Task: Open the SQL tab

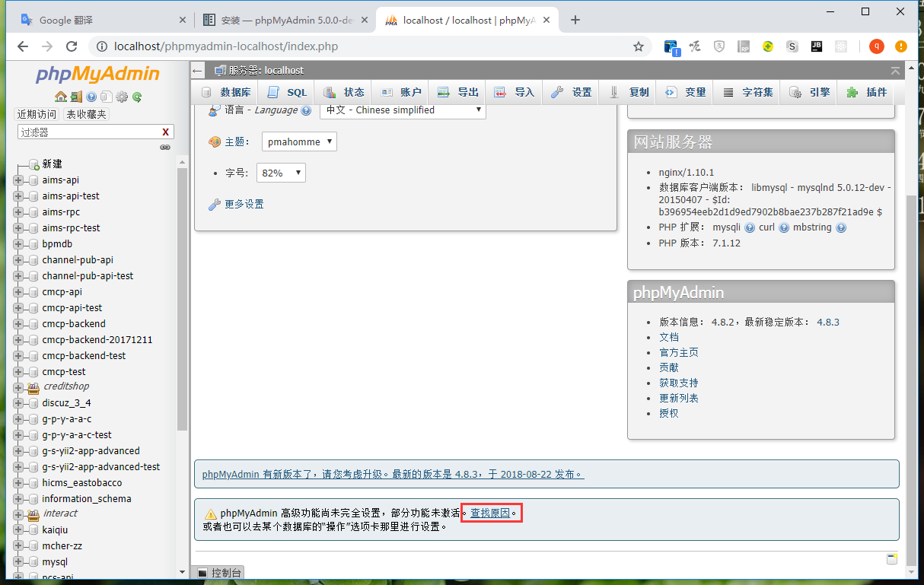Action: pyautogui.click(x=288, y=92)
